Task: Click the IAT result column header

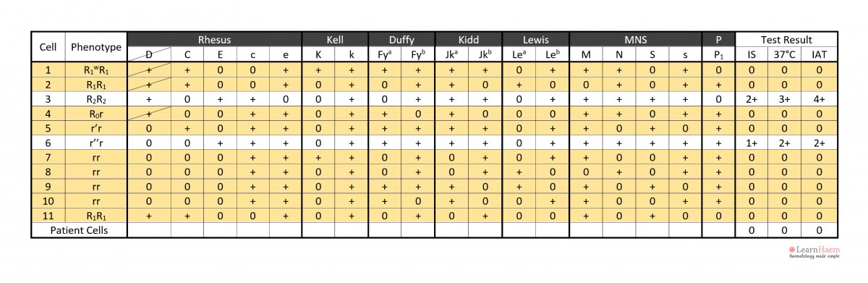Action: (x=820, y=54)
